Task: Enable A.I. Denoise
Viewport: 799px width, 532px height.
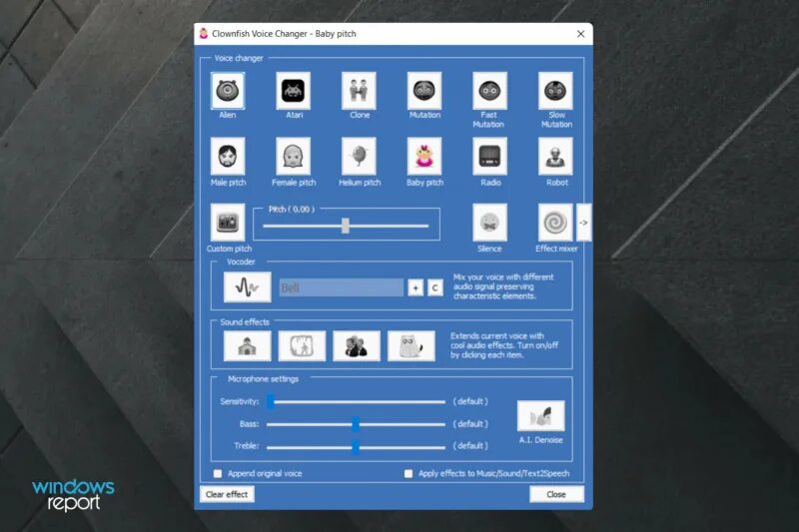Action: (x=540, y=416)
